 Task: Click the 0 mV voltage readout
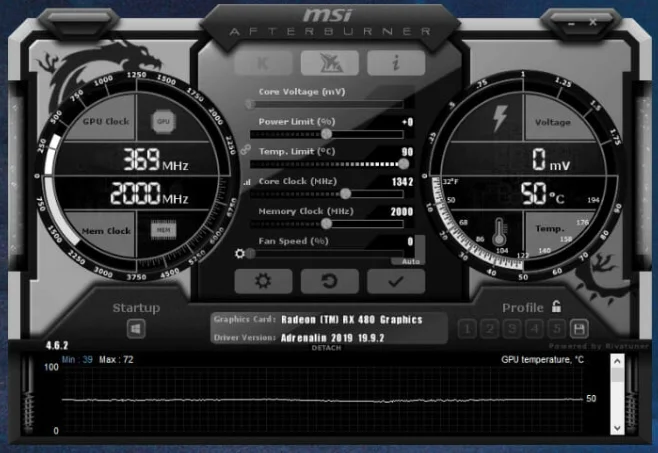(551, 160)
